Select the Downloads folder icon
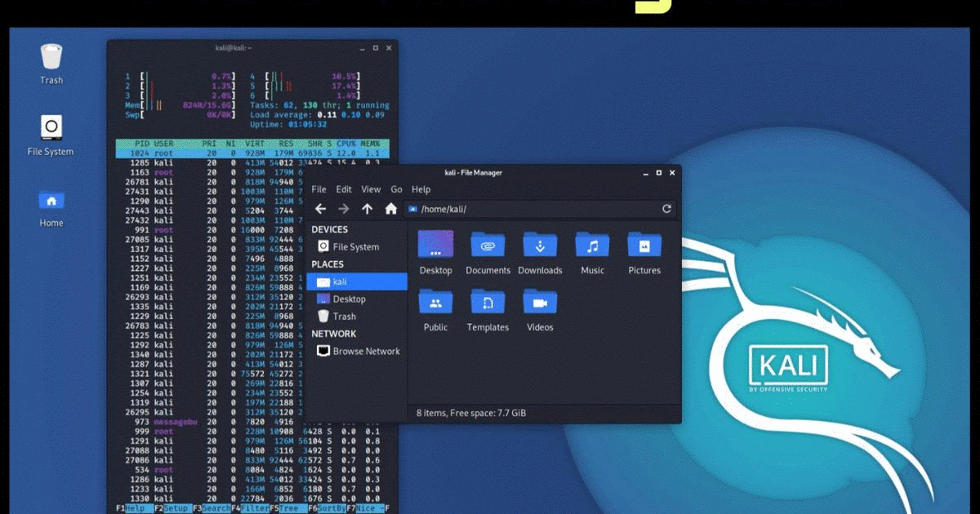 coord(540,246)
